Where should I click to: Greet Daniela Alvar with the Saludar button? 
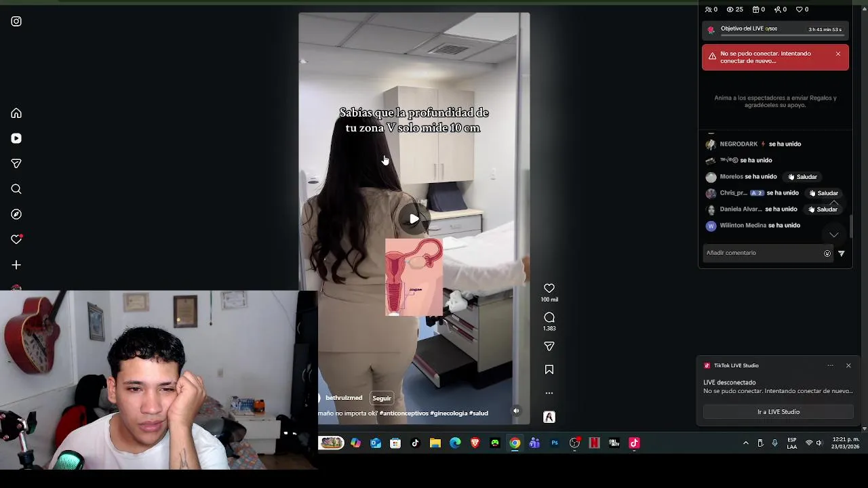(823, 209)
